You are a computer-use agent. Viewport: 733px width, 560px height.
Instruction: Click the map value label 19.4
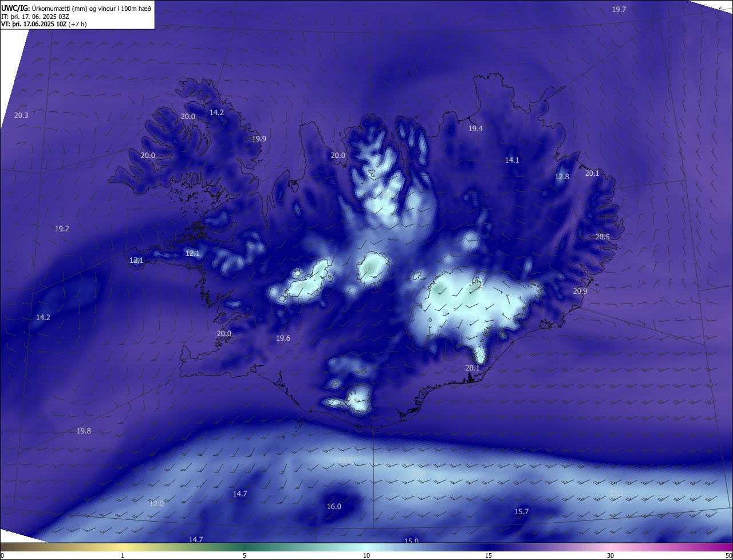coord(475,128)
